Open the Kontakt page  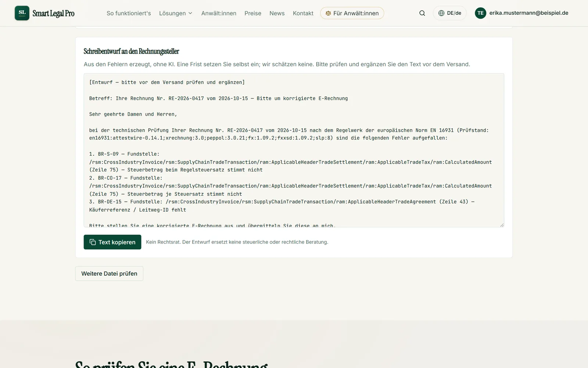click(x=303, y=13)
